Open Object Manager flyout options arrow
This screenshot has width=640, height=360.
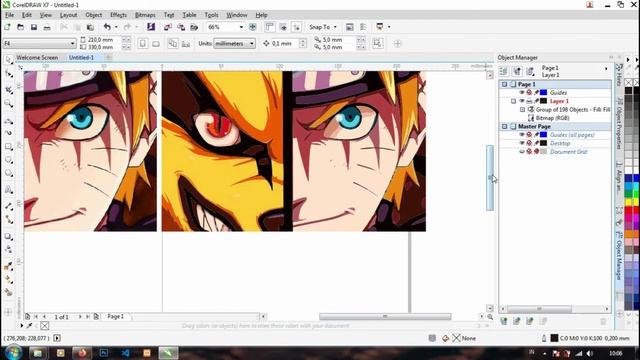point(606,69)
